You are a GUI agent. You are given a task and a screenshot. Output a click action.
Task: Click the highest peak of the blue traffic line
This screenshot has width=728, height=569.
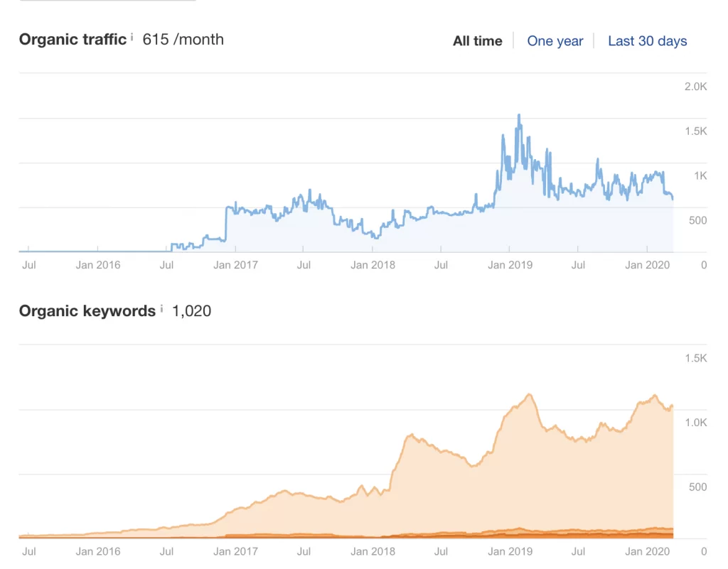519,115
